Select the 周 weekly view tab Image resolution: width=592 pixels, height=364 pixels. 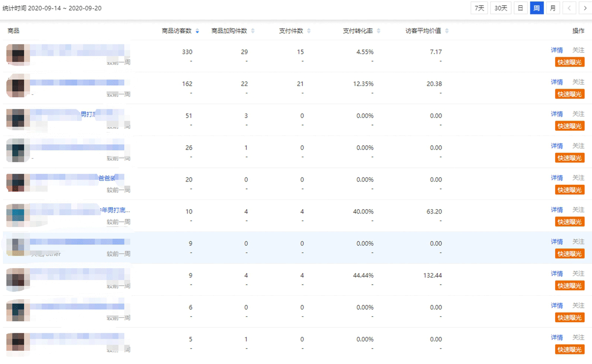tap(537, 8)
